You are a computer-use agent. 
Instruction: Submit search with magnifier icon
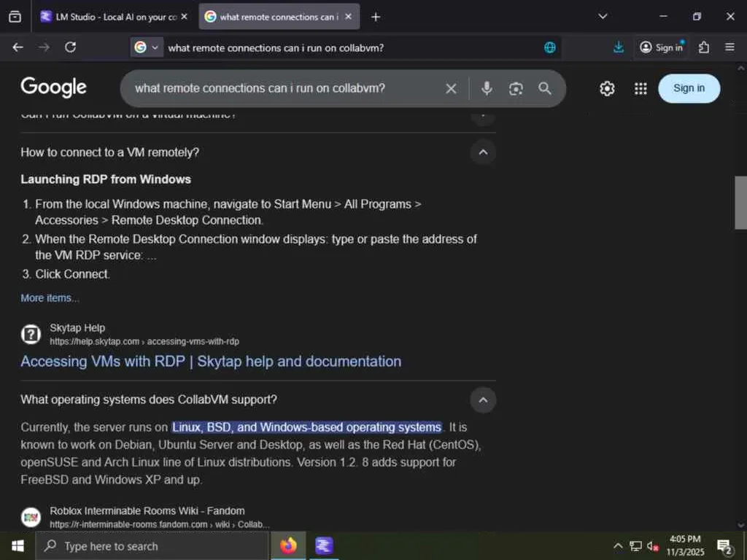click(544, 88)
